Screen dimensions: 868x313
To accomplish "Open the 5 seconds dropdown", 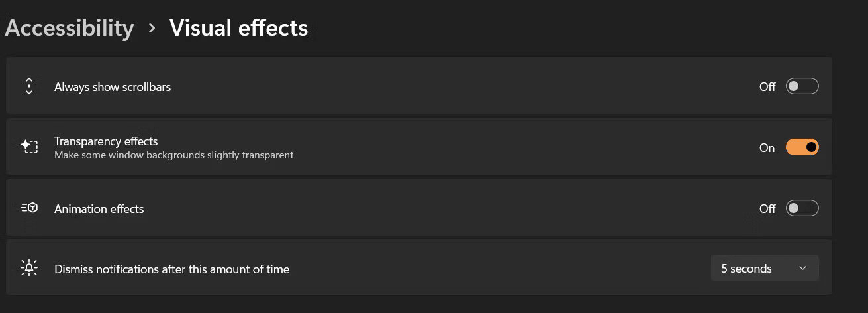I will click(x=765, y=268).
